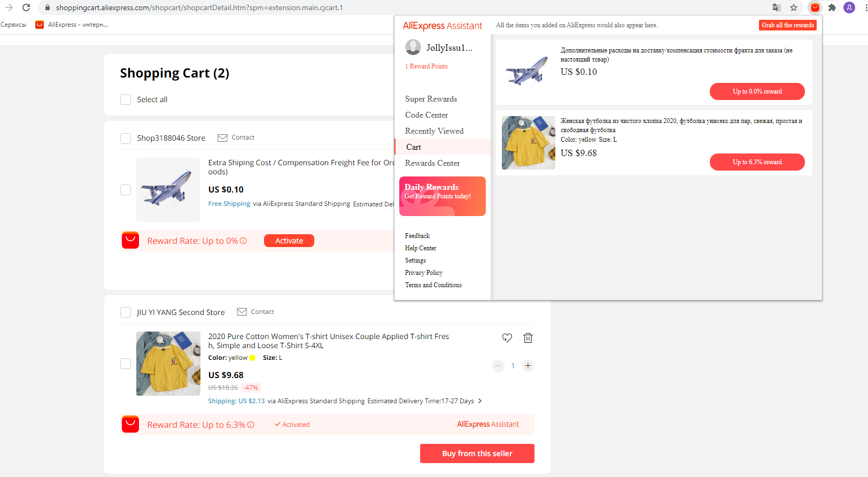Click the Free Shipping label
The width and height of the screenshot is (868, 477).
click(229, 204)
